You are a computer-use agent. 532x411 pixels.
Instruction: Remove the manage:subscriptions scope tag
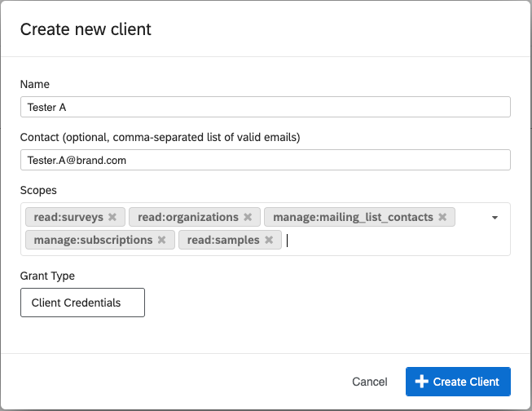point(161,240)
